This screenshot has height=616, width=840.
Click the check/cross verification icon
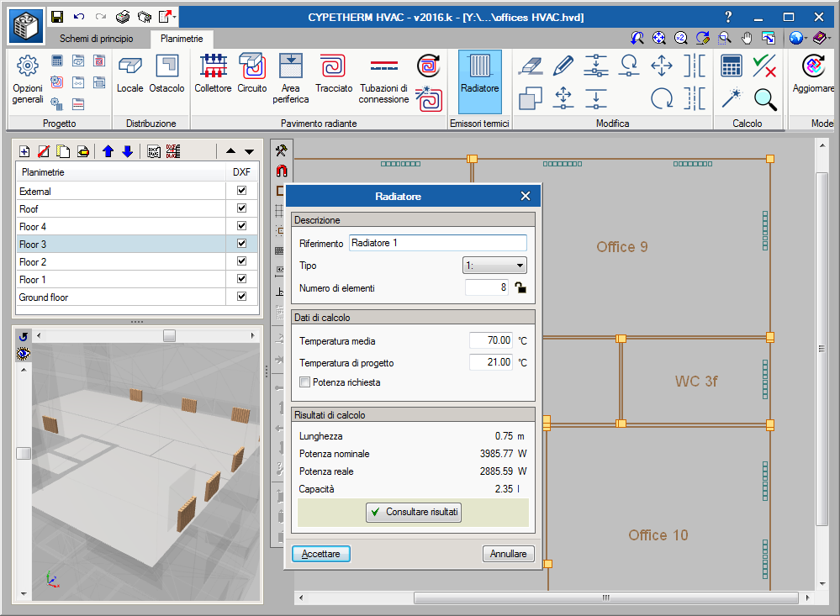tap(764, 66)
